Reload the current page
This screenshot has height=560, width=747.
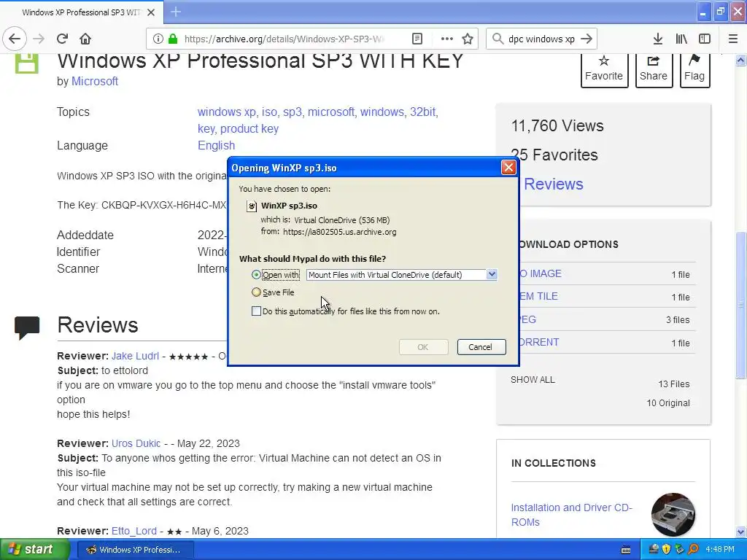tap(63, 39)
